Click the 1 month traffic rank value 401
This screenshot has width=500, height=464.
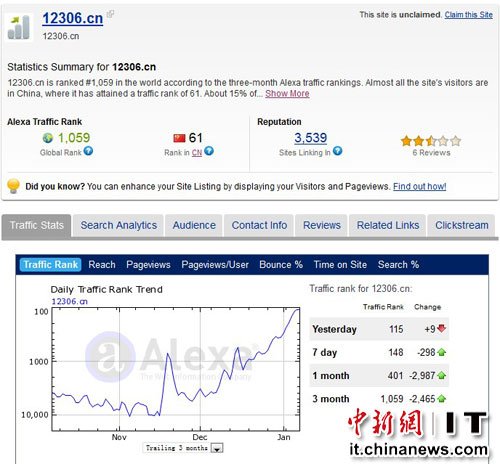point(395,376)
